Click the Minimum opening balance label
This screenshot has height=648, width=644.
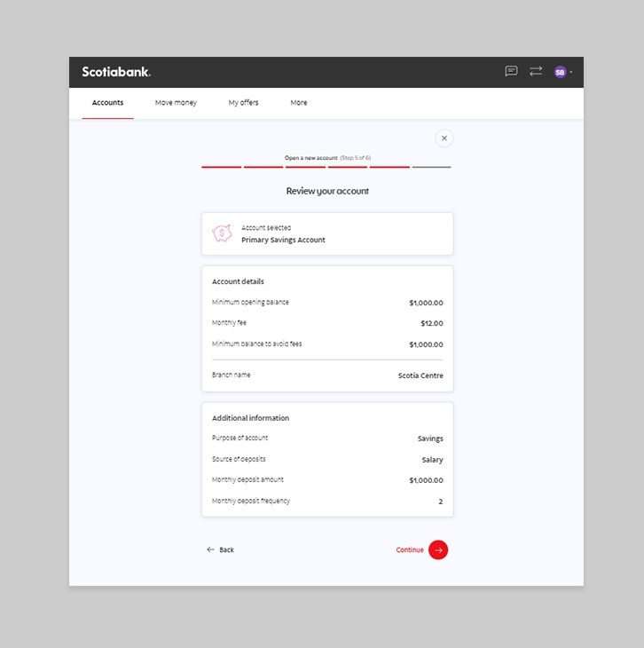click(250, 302)
